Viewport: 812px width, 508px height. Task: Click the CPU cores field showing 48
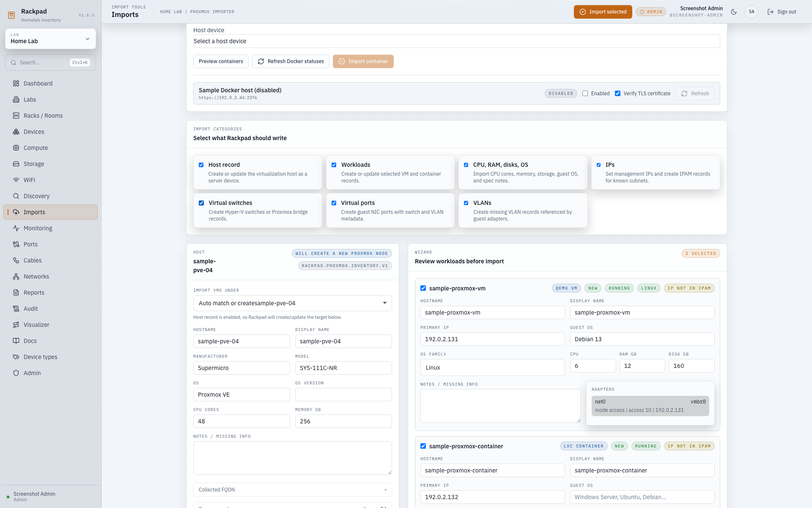click(x=241, y=421)
